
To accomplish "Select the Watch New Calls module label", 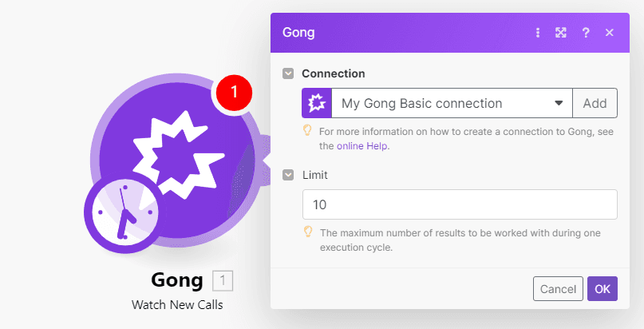I will 177,305.
